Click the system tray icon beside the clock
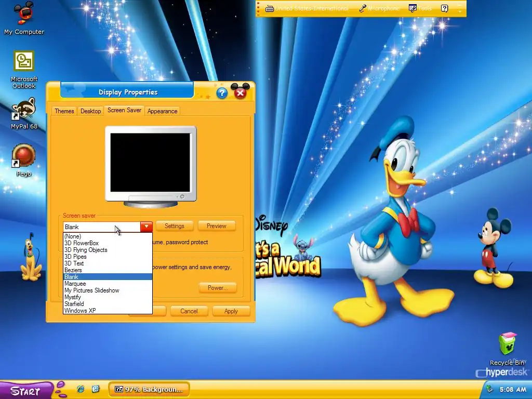This screenshot has width=532, height=399. [489, 389]
